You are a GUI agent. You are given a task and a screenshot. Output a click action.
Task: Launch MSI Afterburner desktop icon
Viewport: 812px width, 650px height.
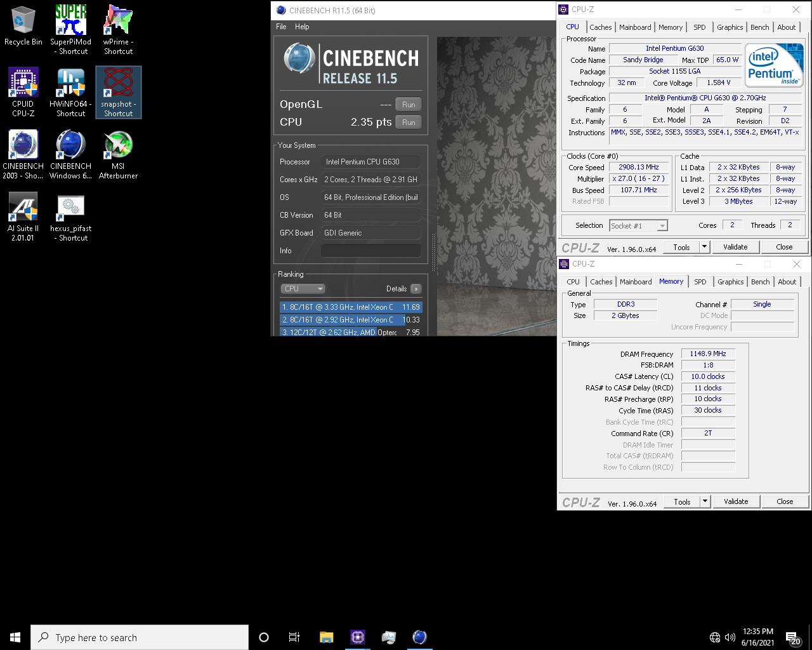tap(118, 154)
